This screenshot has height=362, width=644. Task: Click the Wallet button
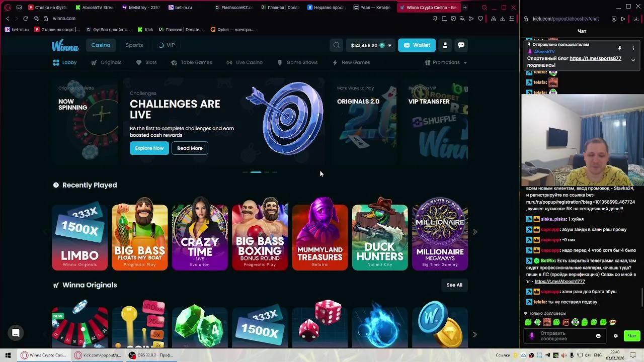pos(417,45)
